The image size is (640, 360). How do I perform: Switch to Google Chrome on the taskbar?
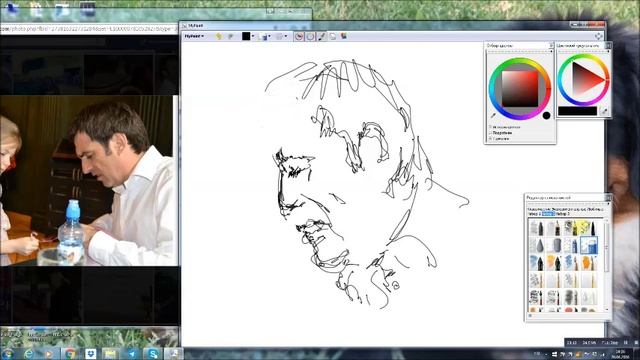70,353
